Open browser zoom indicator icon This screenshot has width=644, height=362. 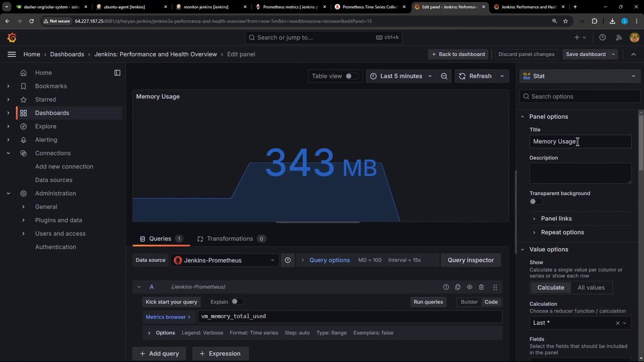click(554, 21)
